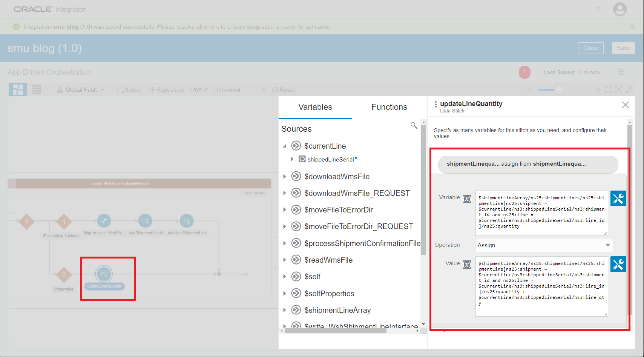Click the red error count badge
Image resolution: width=644 pixels, height=357 pixels.
point(524,72)
